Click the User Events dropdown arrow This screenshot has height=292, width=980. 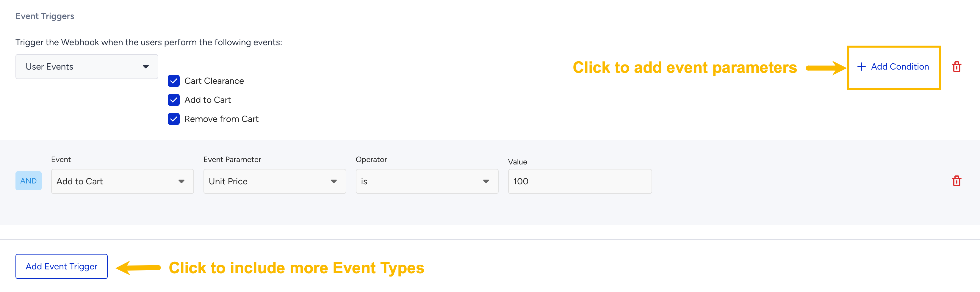[146, 67]
